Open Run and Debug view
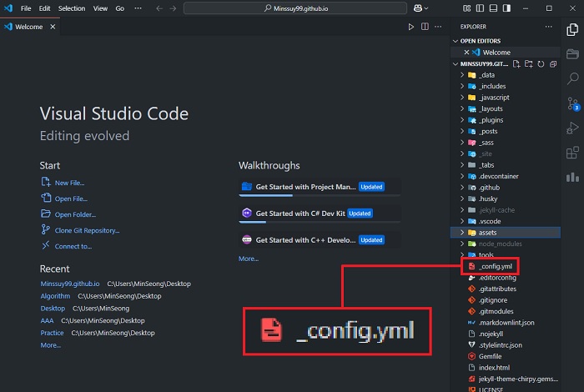The height and width of the screenshot is (392, 584). 572,128
